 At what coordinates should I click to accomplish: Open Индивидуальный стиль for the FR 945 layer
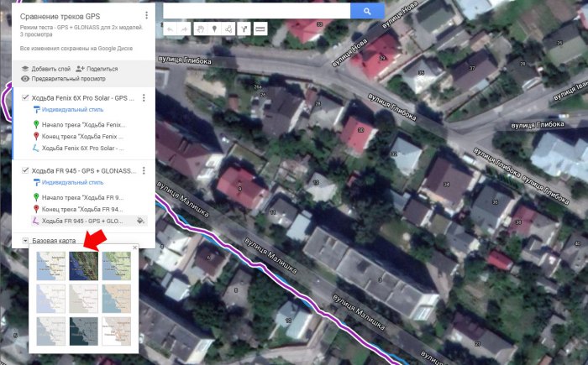(72, 183)
